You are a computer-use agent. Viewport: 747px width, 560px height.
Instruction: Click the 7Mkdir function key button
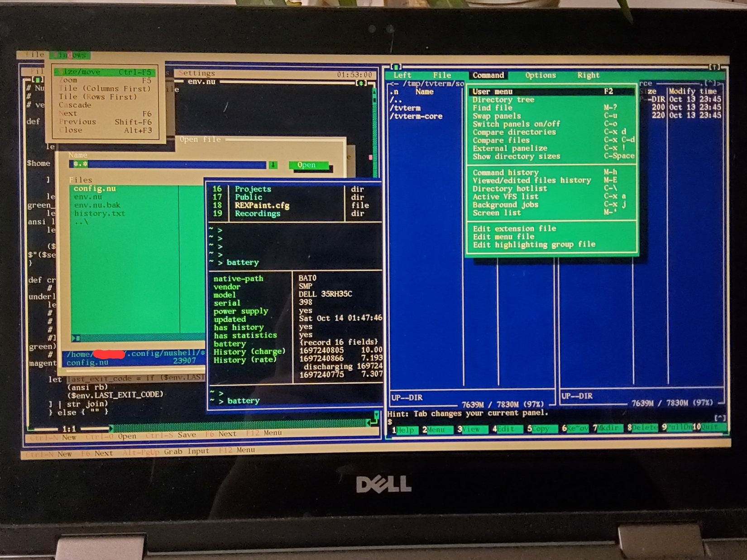point(608,427)
